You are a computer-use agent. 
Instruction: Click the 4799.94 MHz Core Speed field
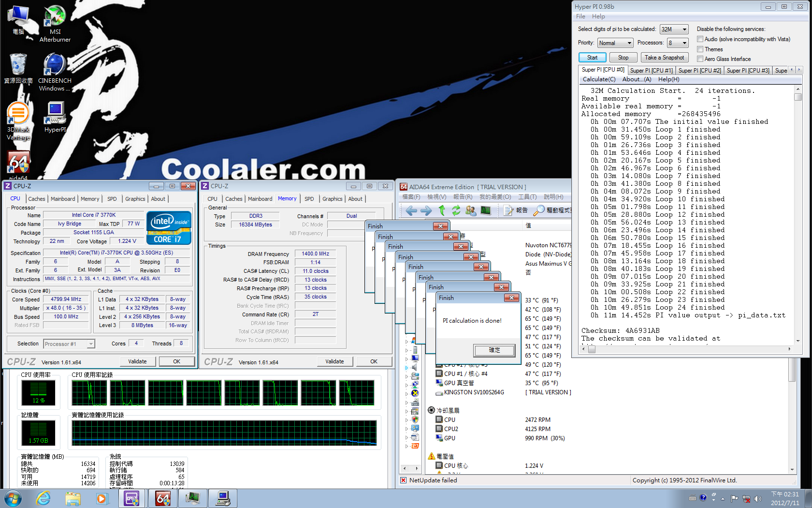66,299
